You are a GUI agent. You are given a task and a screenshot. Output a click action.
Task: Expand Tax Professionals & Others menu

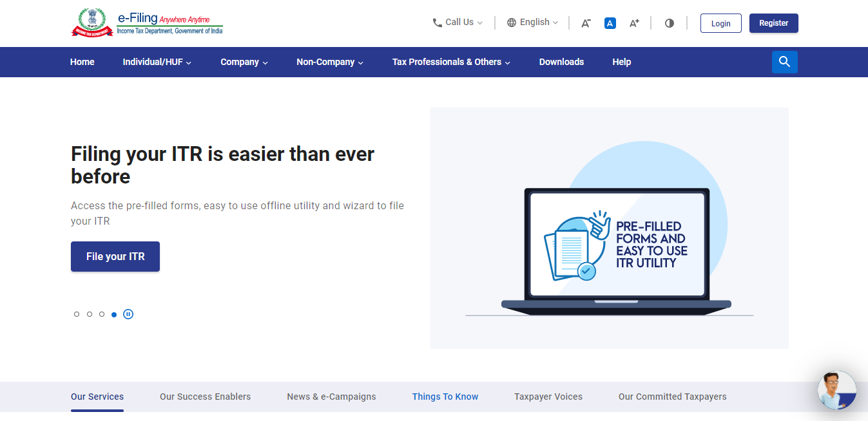point(451,62)
